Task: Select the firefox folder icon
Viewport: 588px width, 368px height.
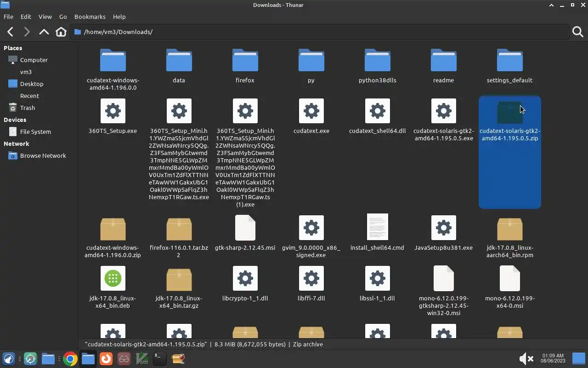Action: pyautogui.click(x=245, y=60)
